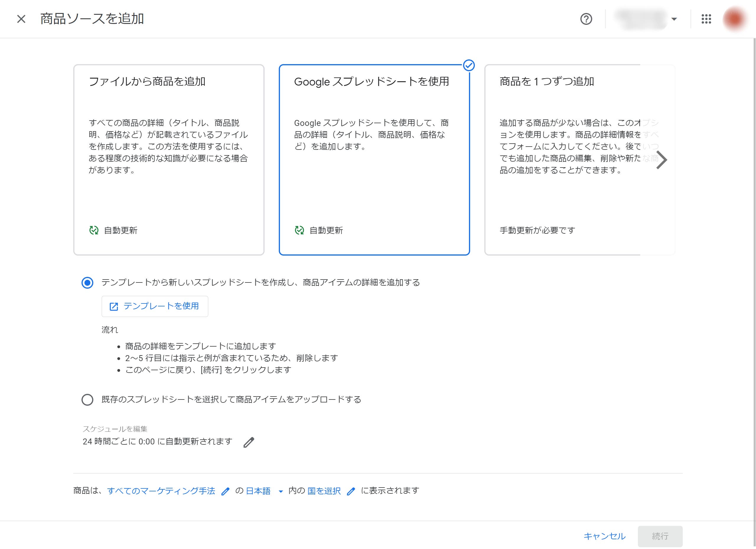Click the キャンセル button
Viewport: 756px width, 549px height.
604,536
